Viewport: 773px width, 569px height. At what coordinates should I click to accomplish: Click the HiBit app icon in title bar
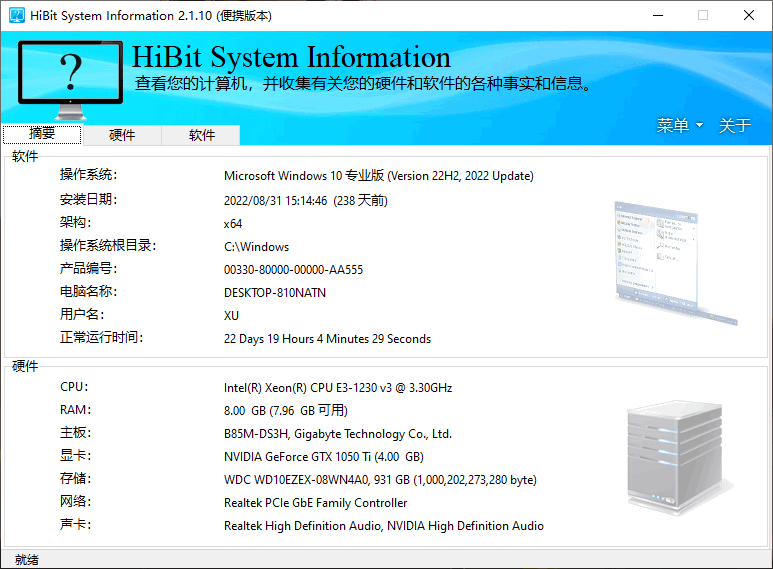(x=17, y=15)
